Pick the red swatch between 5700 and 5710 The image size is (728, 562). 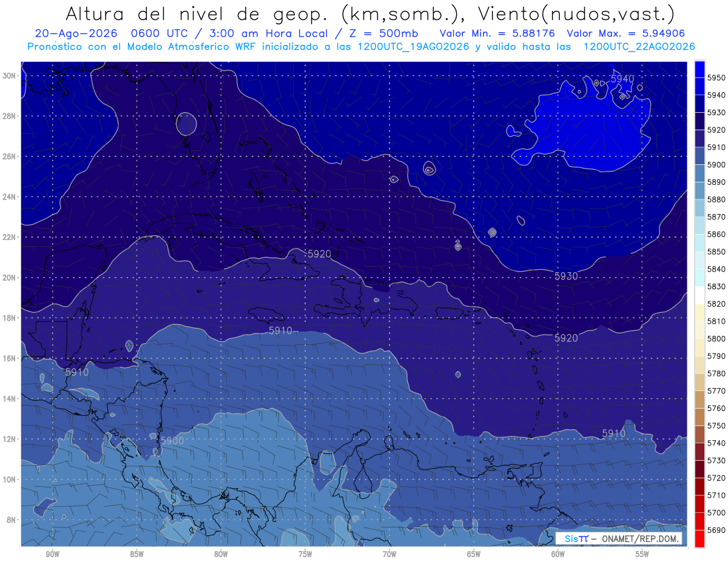(699, 504)
